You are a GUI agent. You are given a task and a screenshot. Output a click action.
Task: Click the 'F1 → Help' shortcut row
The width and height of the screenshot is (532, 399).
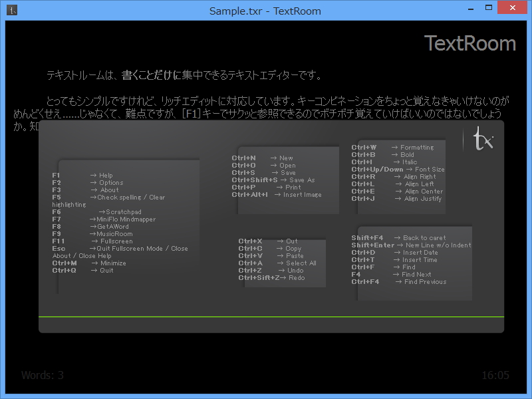pyautogui.click(x=82, y=175)
